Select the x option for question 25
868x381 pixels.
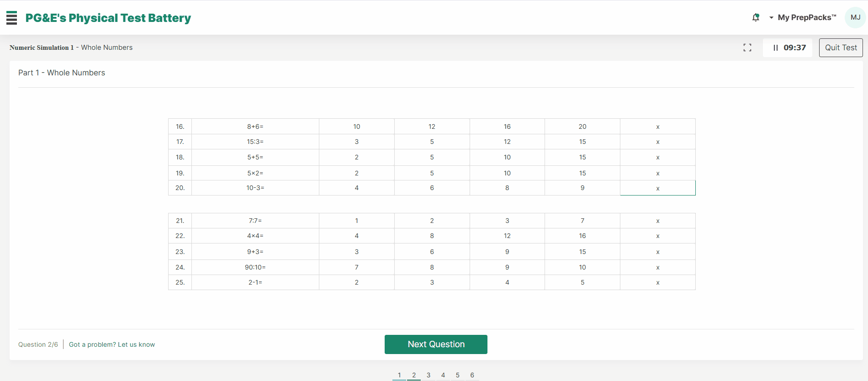click(658, 282)
